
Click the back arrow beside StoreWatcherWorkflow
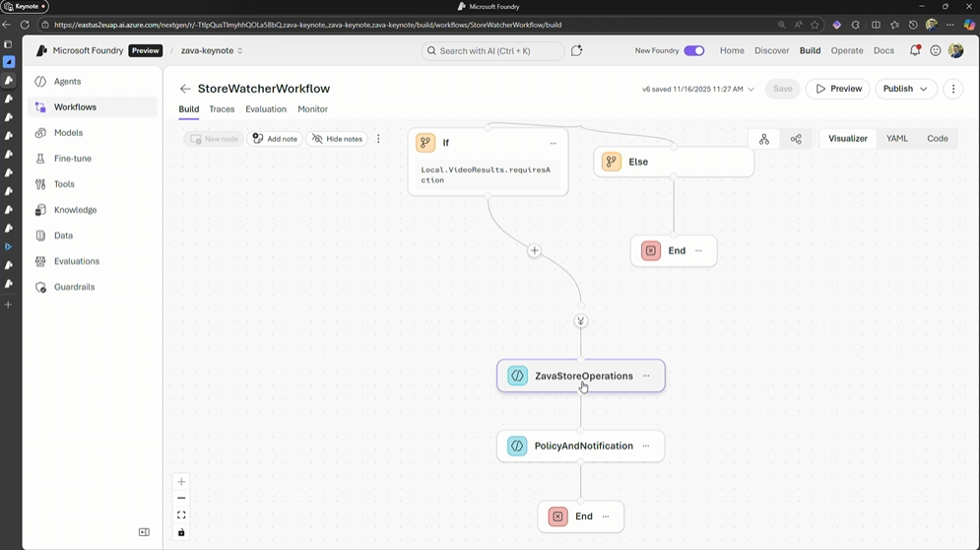pyautogui.click(x=185, y=89)
